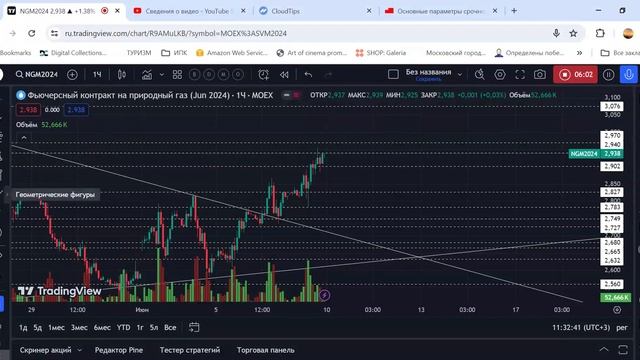Reload the browser page
This screenshot has width=640, height=360.
tap(31, 33)
